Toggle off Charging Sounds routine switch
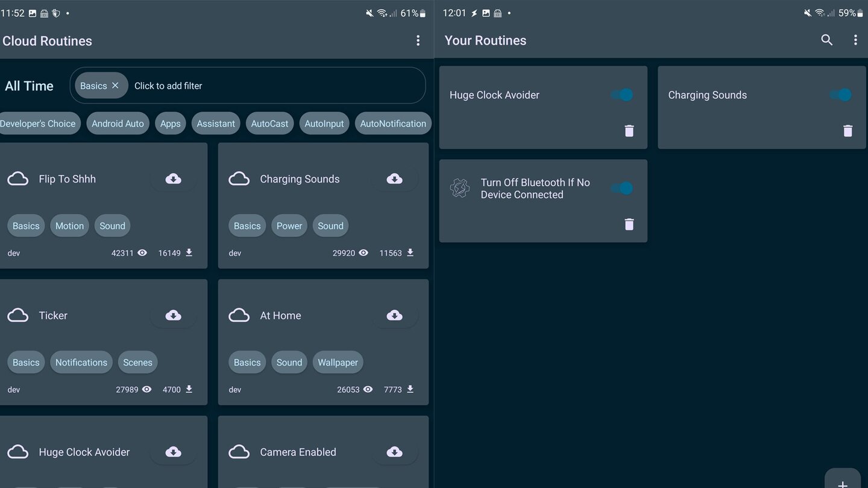This screenshot has height=488, width=868. click(840, 95)
